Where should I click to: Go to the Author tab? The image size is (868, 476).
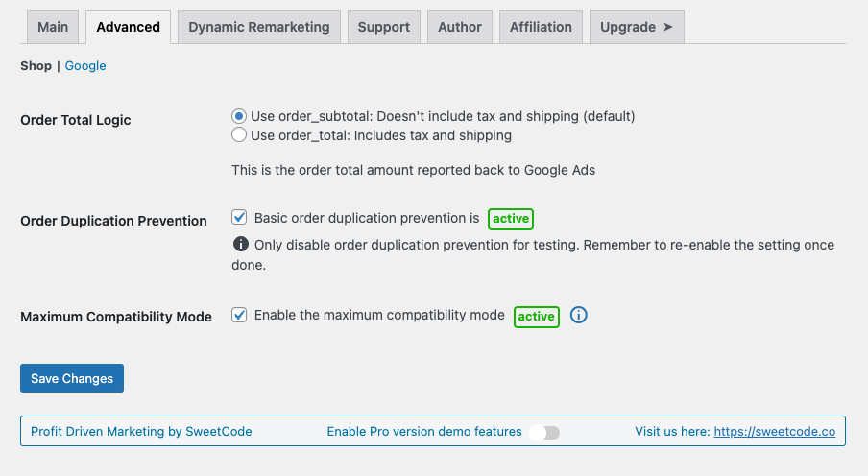460,27
